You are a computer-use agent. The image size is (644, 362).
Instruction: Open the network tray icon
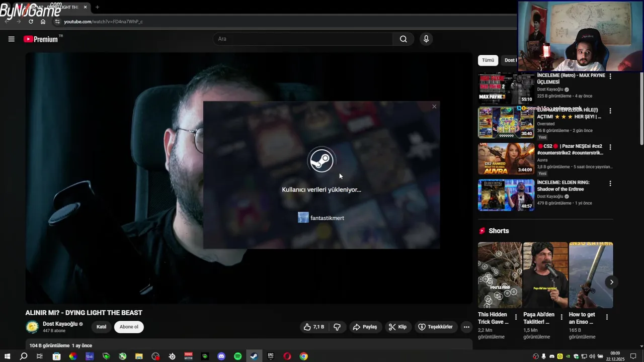[x=584, y=356]
